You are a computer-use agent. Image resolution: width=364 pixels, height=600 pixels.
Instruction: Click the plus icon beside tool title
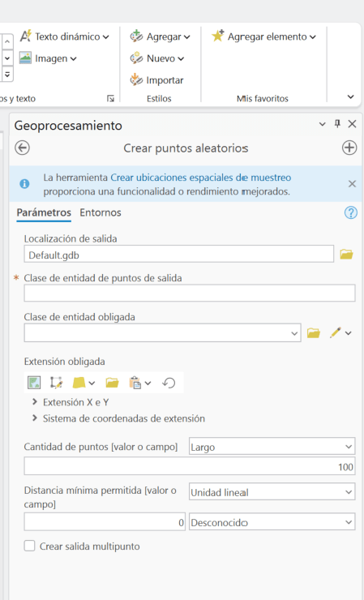point(349,148)
